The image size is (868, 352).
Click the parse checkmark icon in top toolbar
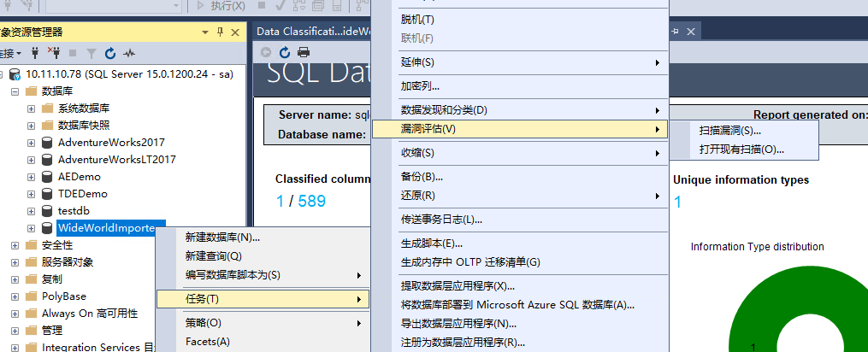point(280,5)
